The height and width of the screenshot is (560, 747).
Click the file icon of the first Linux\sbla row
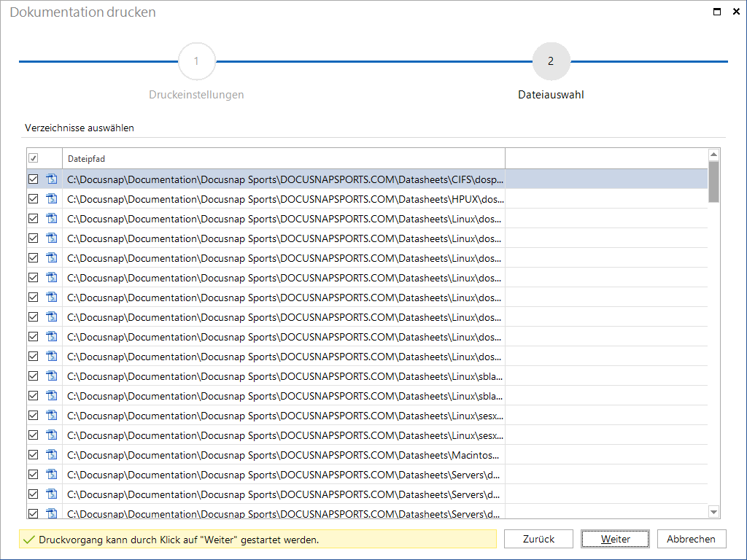coord(52,376)
